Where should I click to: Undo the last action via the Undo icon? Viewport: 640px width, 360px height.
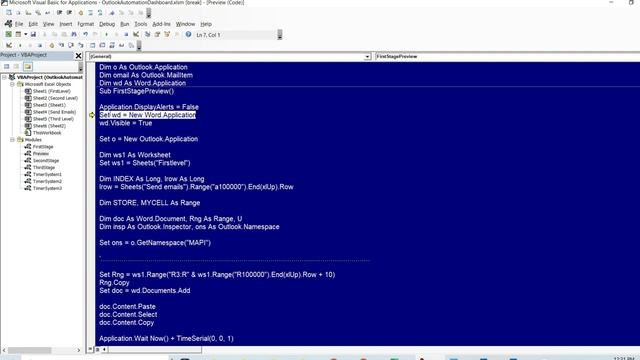pyautogui.click(x=85, y=35)
